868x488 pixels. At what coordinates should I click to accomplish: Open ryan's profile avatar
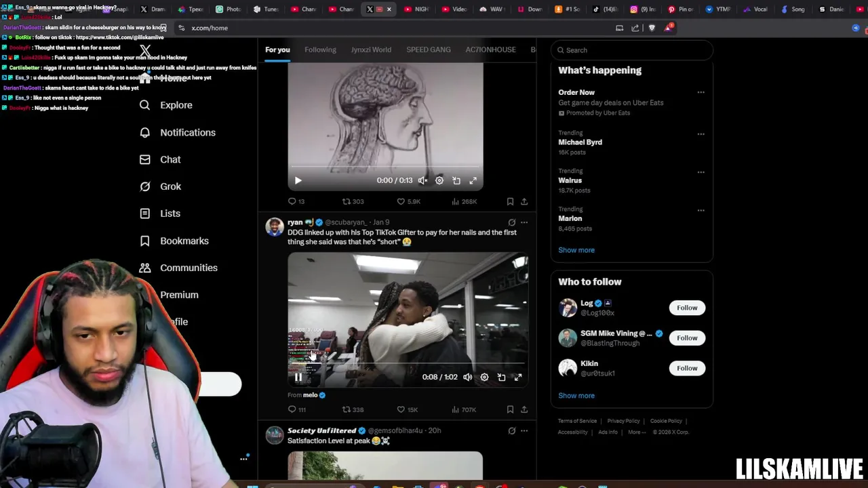coord(275,227)
